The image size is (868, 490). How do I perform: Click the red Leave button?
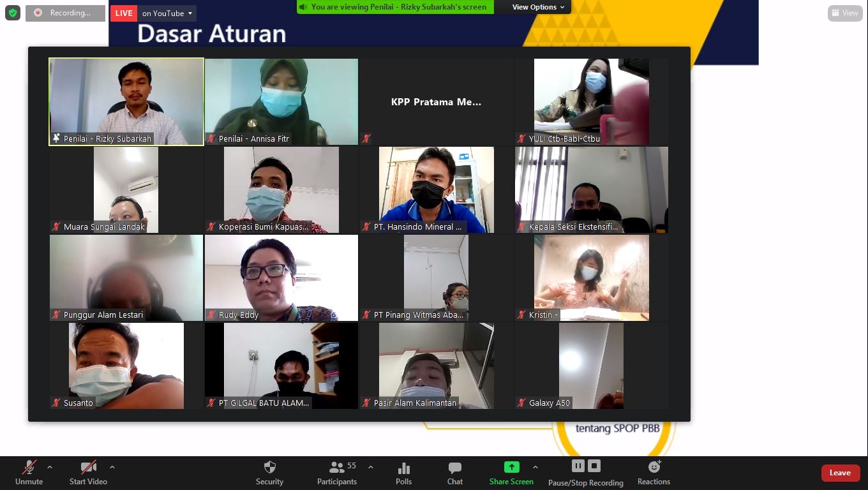[x=840, y=473]
